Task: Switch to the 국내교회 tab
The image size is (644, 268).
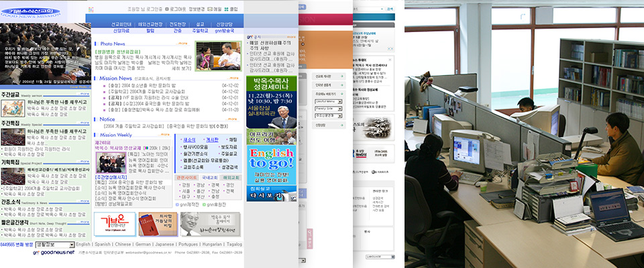Action: point(209,178)
